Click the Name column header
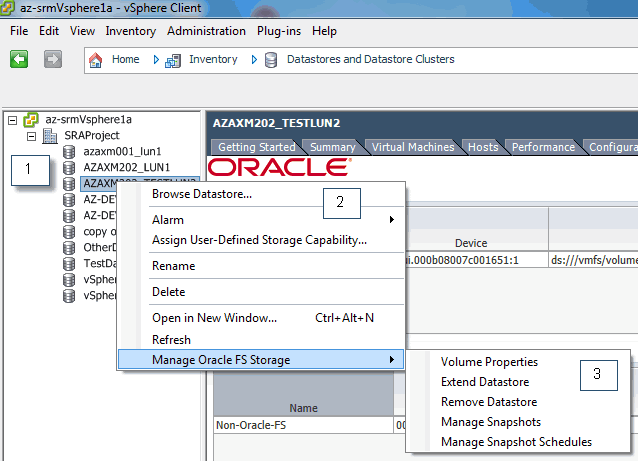The width and height of the screenshot is (638, 461). [304, 408]
